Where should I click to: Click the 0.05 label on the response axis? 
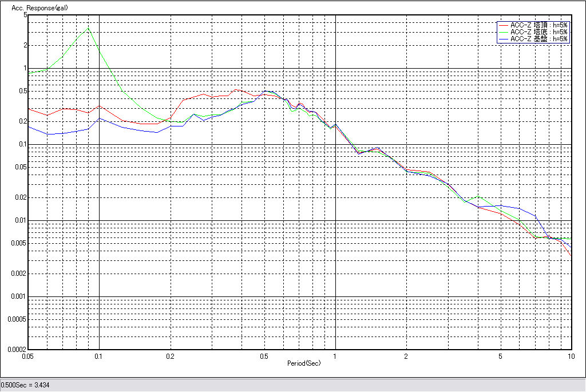(21, 167)
